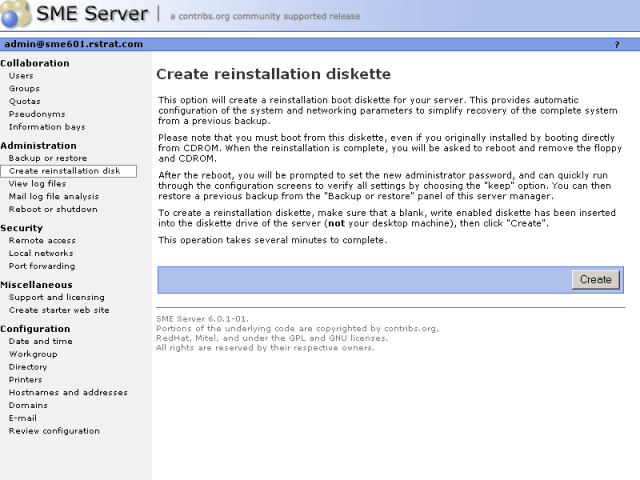Select Create starter web site
The image size is (640, 480).
(x=59, y=310)
